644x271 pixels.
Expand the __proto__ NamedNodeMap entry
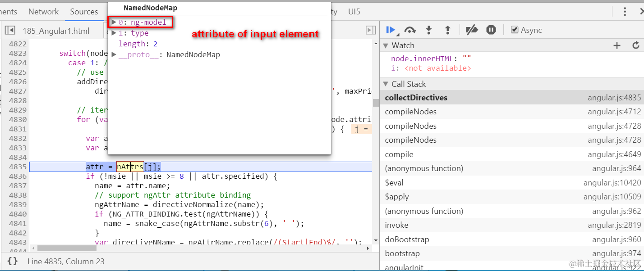pyautogui.click(x=114, y=54)
